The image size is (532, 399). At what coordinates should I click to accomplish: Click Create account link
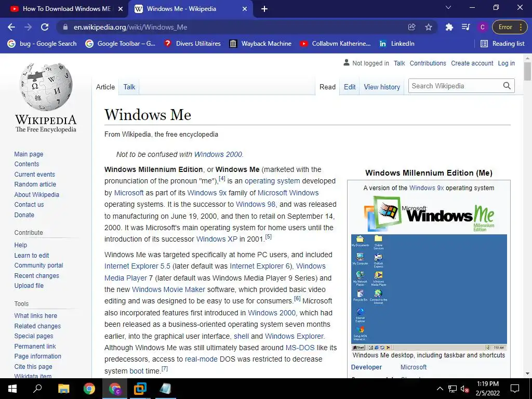coord(472,63)
